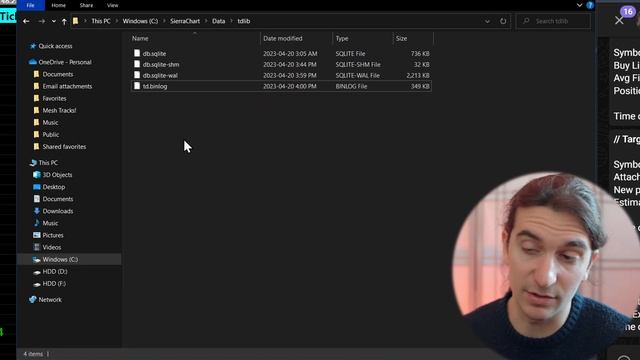Click the Search tdlib field

coord(553,21)
